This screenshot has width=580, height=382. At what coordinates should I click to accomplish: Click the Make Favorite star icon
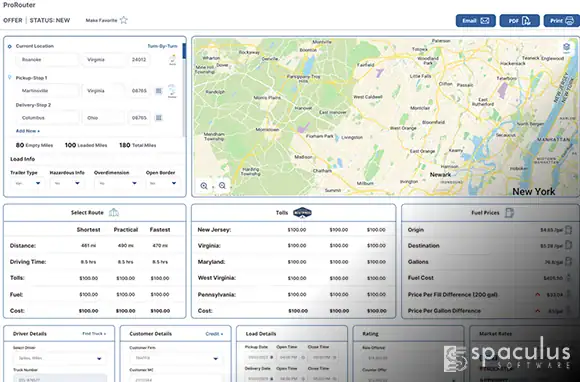(124, 20)
